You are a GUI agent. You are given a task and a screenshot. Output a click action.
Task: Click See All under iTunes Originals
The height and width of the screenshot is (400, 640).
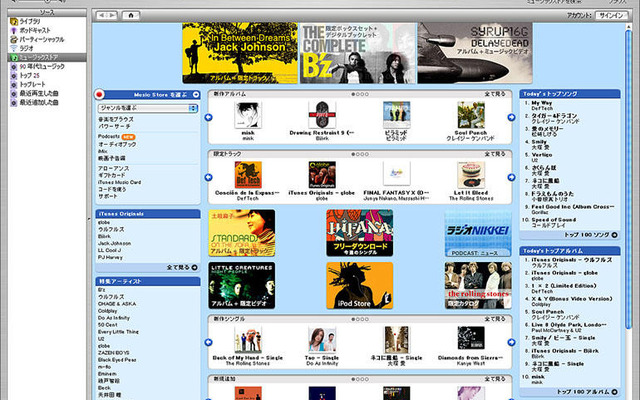[182, 268]
